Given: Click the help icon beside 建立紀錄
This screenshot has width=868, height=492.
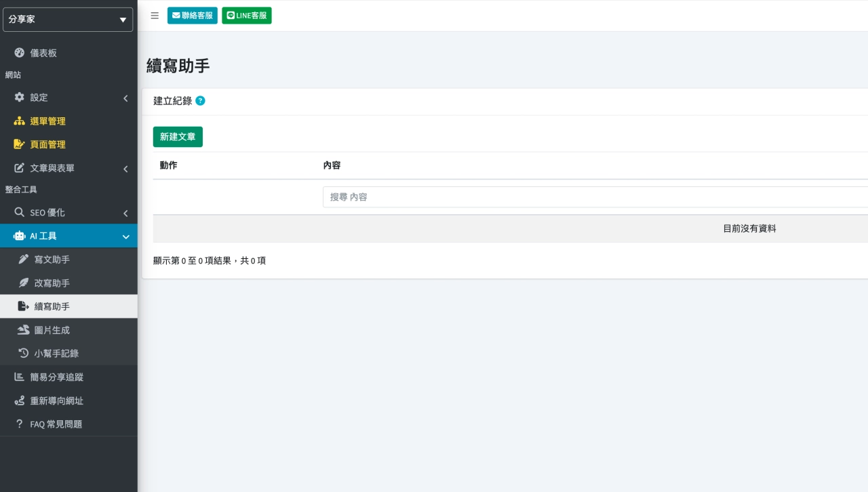Looking at the screenshot, I should point(200,101).
